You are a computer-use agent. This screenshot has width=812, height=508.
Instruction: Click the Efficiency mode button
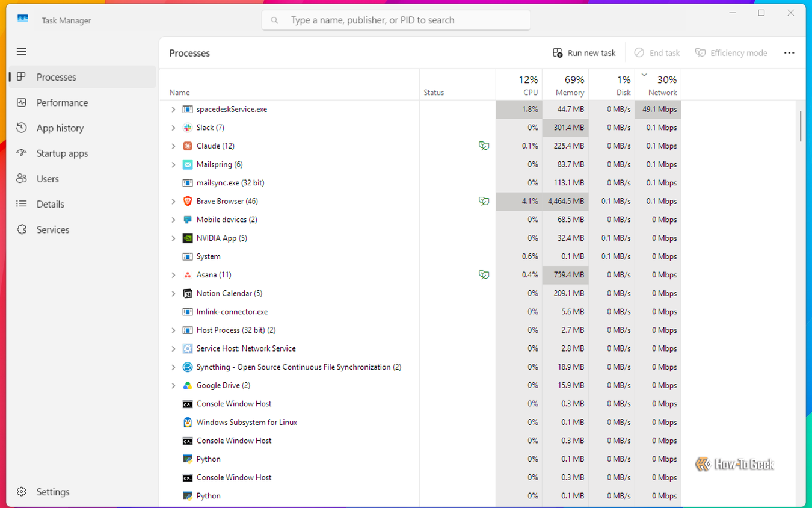pyautogui.click(x=731, y=53)
